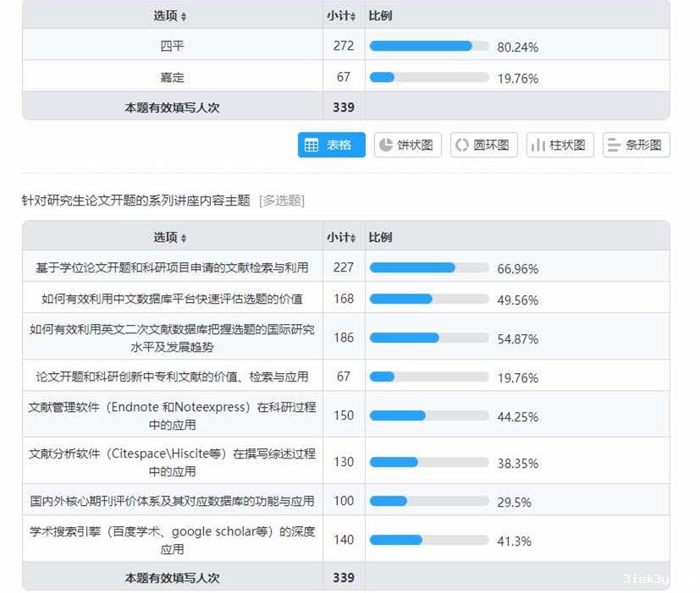This screenshot has height=593, width=700.
Task: Click the 嘉定 progress bar at 19.76%
Action: point(429,78)
